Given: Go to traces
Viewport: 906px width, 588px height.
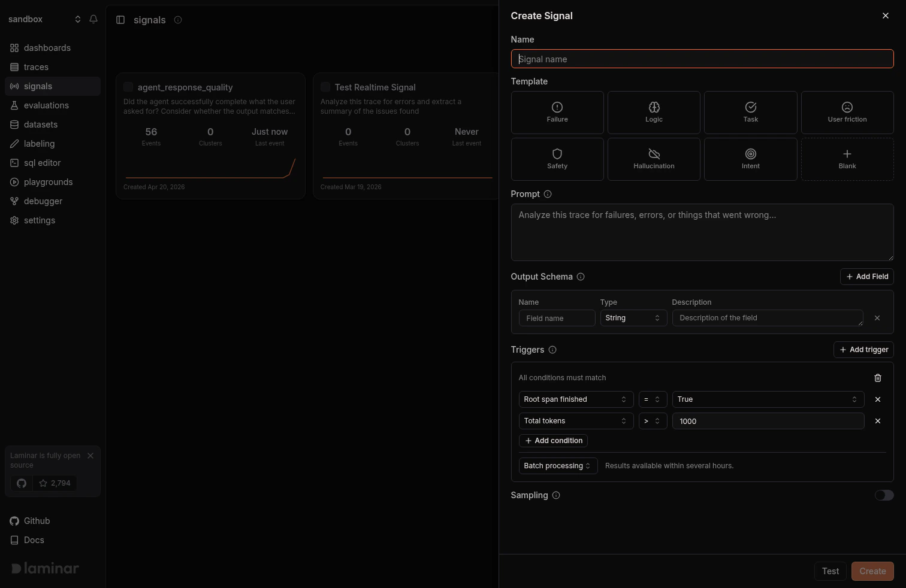Looking at the screenshot, I should (53, 67).
